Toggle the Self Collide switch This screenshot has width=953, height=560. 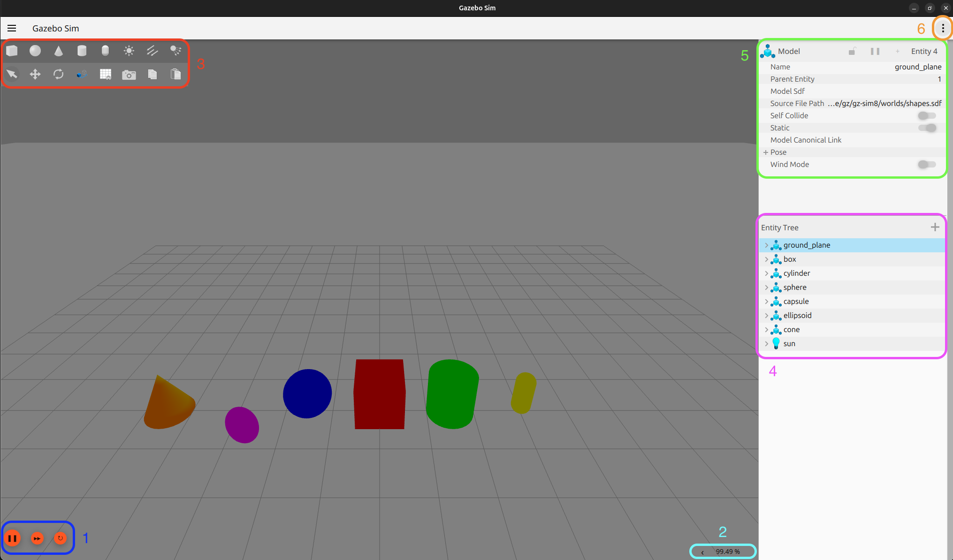(x=927, y=116)
